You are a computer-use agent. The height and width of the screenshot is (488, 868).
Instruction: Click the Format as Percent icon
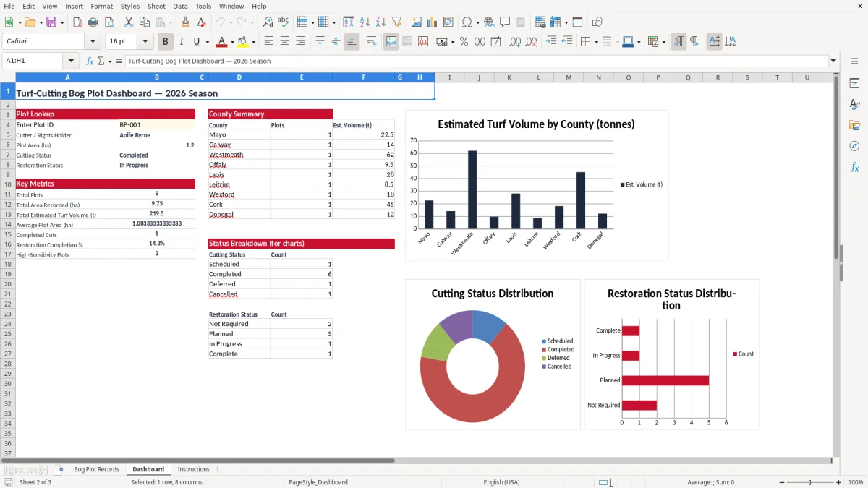(x=464, y=42)
